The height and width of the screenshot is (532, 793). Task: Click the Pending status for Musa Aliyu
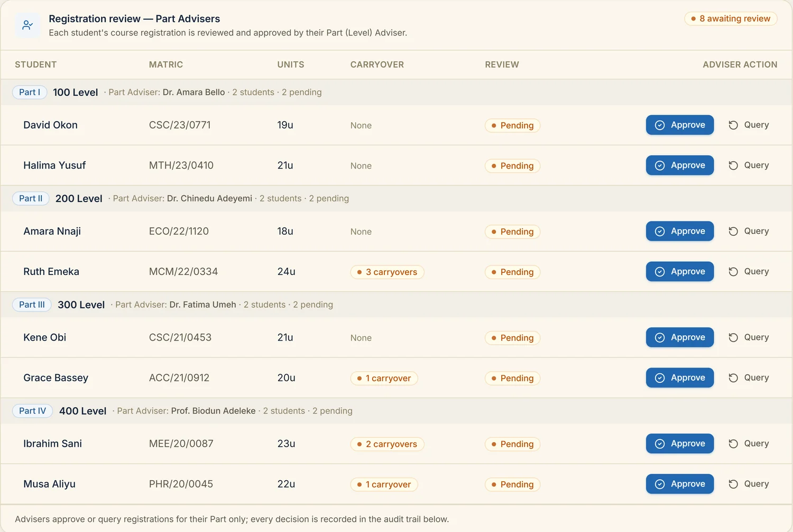(x=512, y=484)
